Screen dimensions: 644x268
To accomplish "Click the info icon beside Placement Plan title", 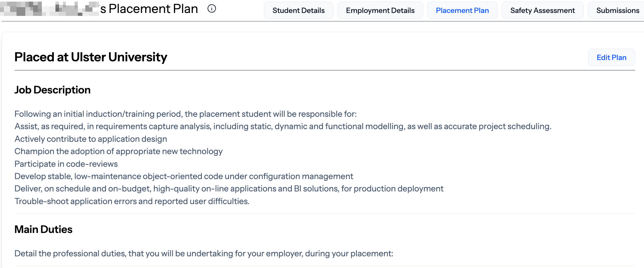I will (x=212, y=9).
